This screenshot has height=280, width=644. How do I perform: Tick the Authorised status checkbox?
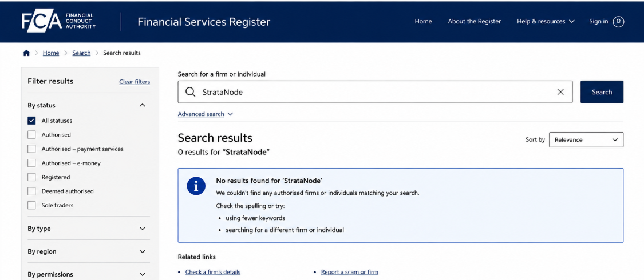click(x=31, y=135)
